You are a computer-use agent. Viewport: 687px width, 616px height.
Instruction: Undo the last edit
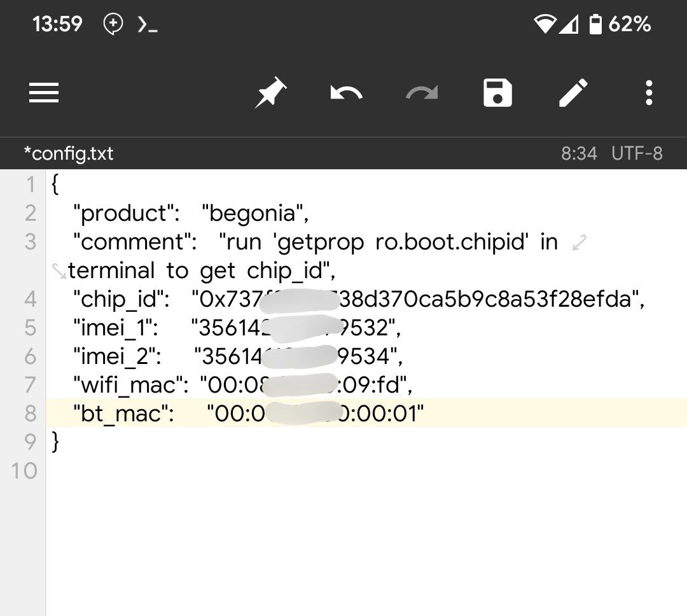346,94
